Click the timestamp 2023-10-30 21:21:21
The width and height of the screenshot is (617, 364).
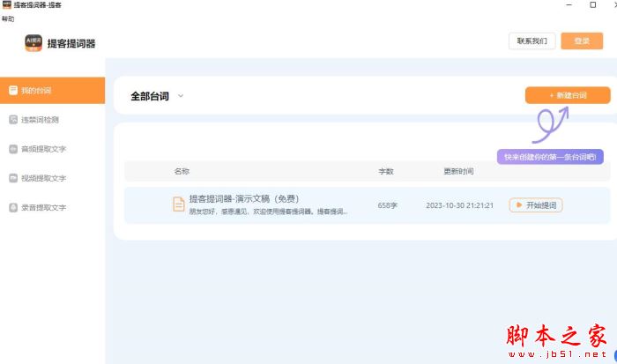(x=459, y=205)
